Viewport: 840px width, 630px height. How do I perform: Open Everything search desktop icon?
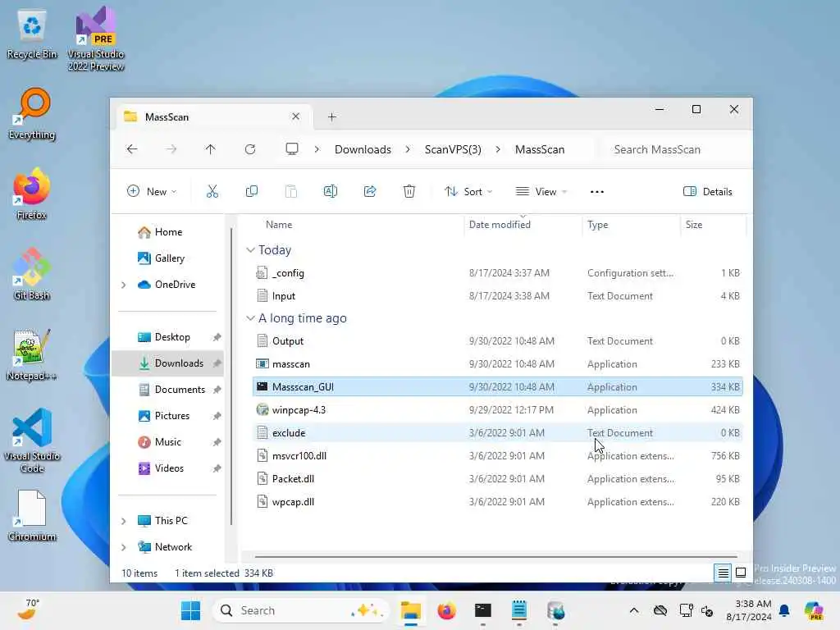point(32,114)
